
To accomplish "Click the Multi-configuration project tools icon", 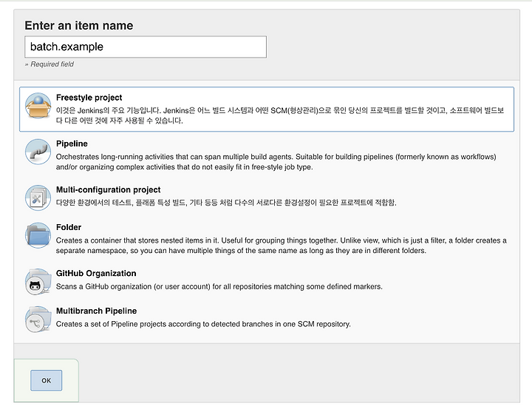I will click(38, 198).
